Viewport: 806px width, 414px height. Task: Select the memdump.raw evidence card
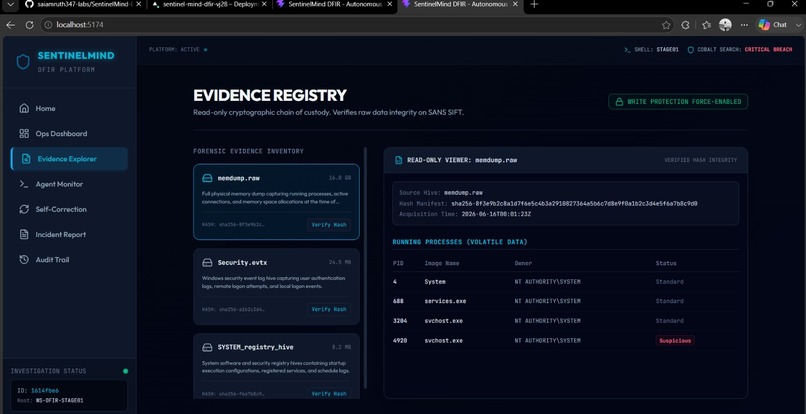click(x=277, y=202)
